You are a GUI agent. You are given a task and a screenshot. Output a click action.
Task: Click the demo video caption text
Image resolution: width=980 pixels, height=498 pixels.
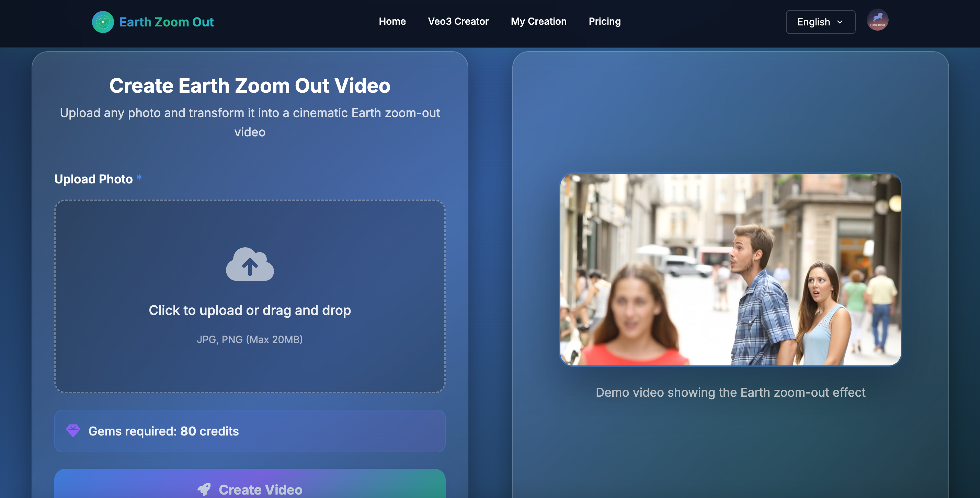click(730, 392)
